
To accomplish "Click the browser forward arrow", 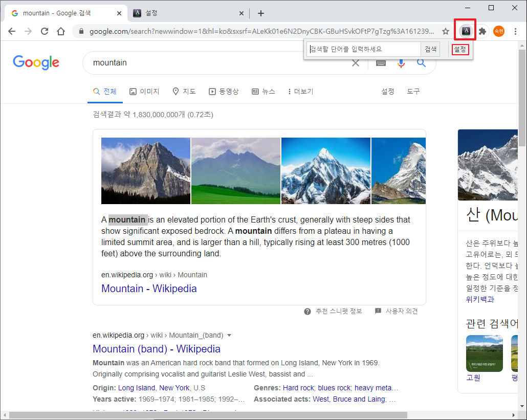I will tap(28, 31).
